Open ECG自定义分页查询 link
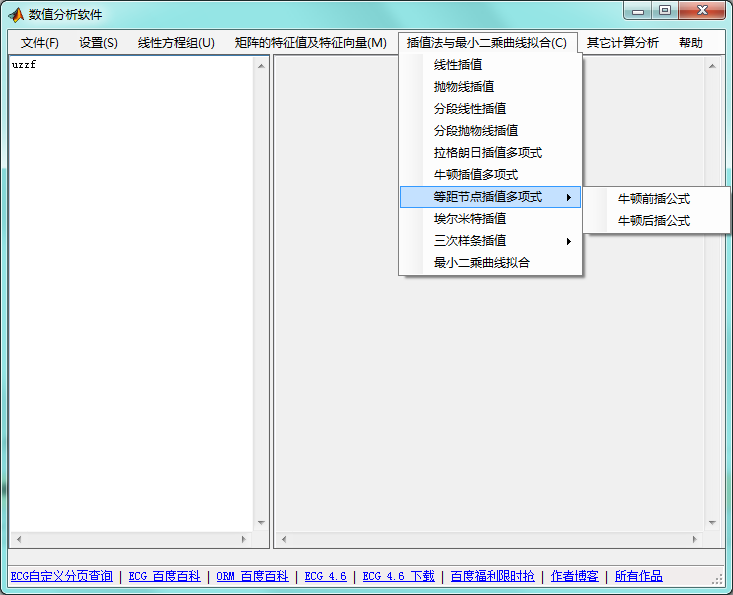The image size is (733, 595). pos(62,576)
